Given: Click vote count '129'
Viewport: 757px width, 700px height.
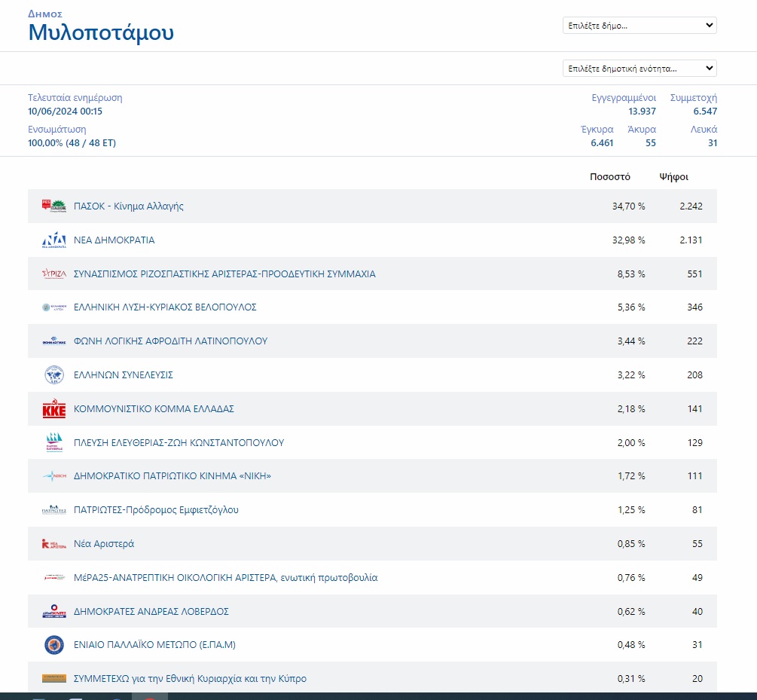Looking at the screenshot, I should point(694,442).
